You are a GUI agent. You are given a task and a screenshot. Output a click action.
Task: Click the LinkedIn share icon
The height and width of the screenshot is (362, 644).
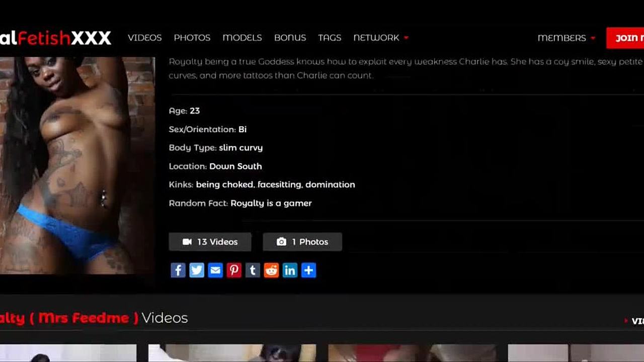coord(290,270)
